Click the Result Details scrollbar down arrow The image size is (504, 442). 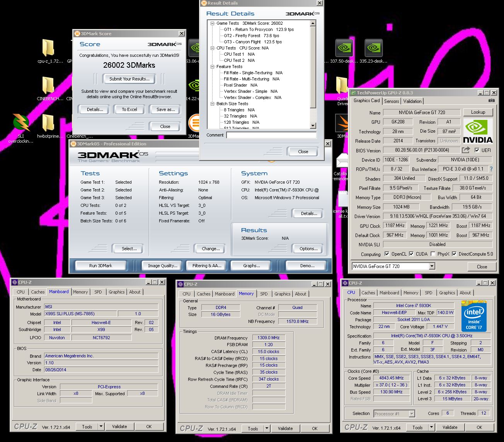[313, 126]
